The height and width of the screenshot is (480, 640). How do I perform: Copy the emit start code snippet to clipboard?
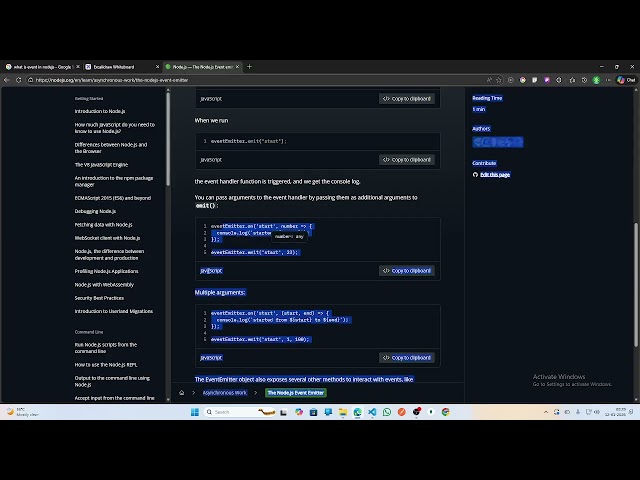[x=407, y=160]
